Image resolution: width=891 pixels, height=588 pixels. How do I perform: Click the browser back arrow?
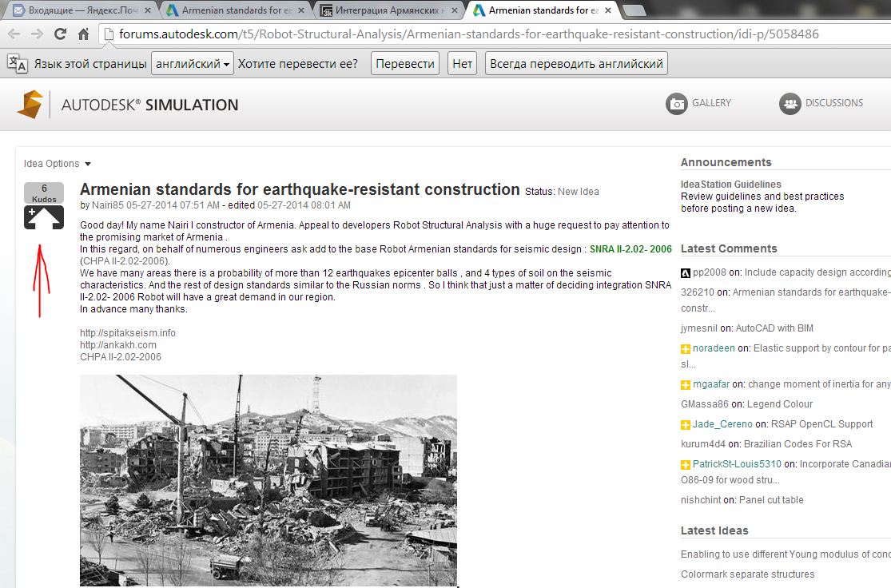pyautogui.click(x=14, y=34)
